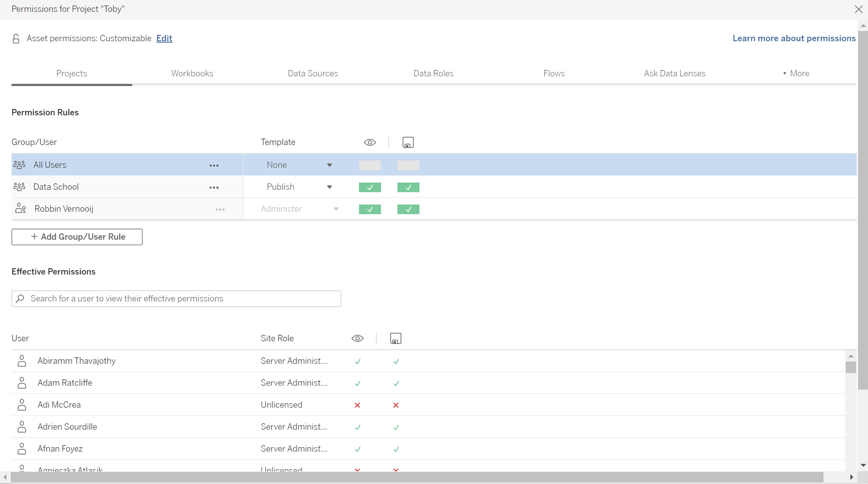The width and height of the screenshot is (868, 484).
Task: Switch to the Data Roles tab
Action: [434, 73]
